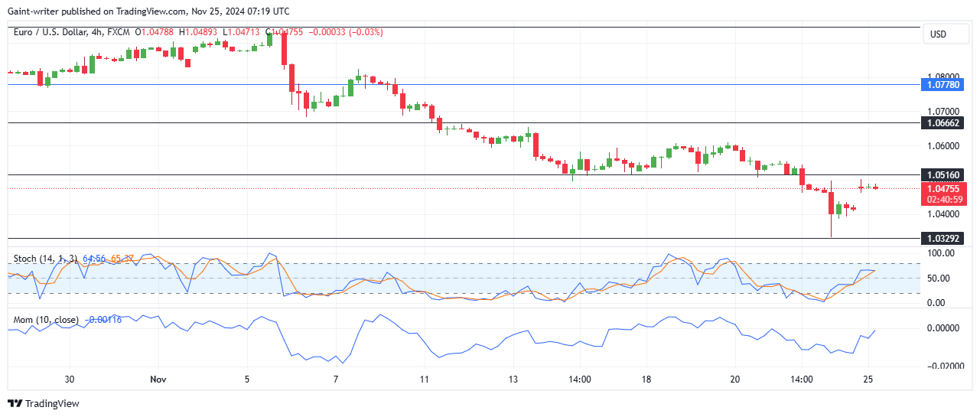Click the Stochastic 100.00 scale label
The height and width of the screenshot is (417, 980).
(x=940, y=252)
